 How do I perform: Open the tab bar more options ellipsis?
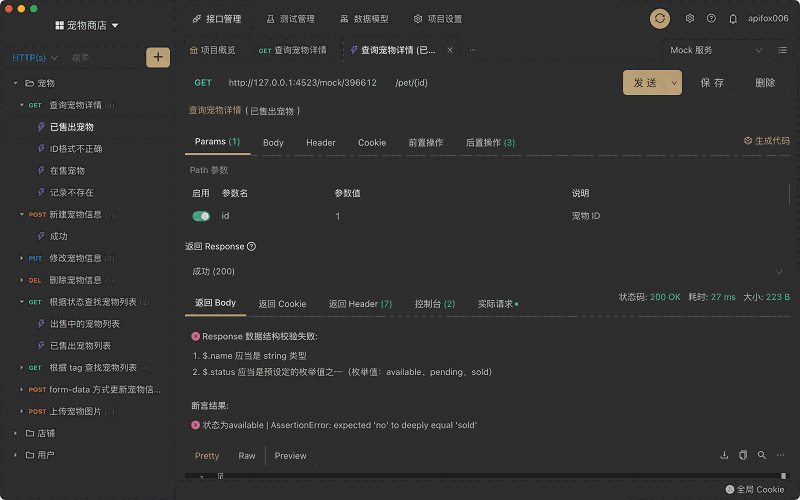tap(473, 50)
